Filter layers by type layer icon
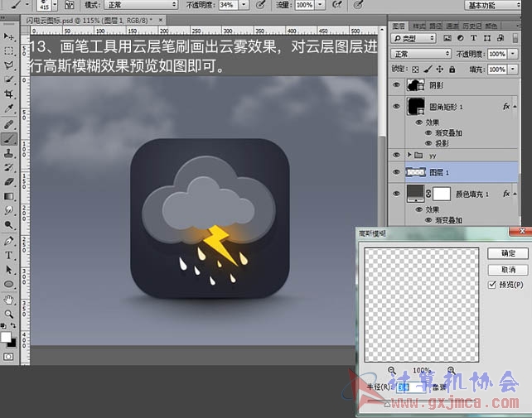This screenshot has width=532, height=418. pyautogui.click(x=474, y=38)
